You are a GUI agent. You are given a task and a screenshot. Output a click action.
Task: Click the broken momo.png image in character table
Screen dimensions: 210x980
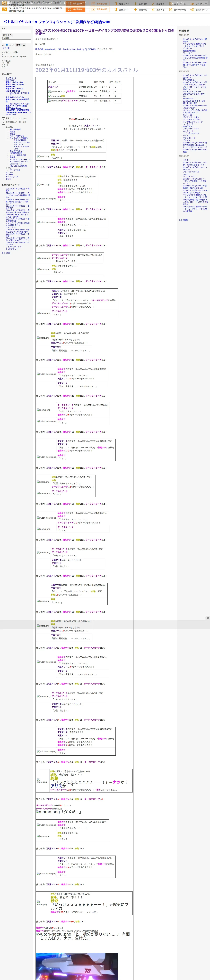55,101
